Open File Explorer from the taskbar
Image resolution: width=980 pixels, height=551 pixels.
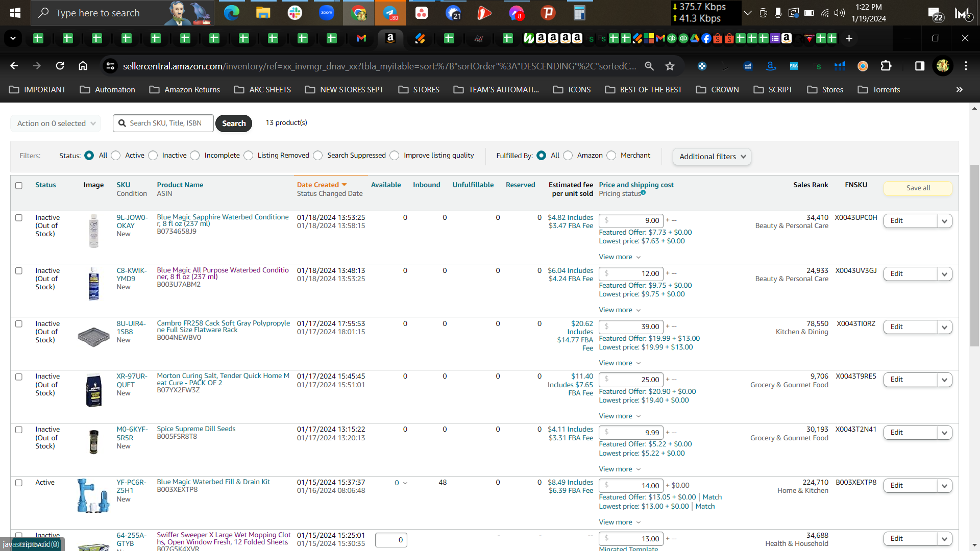click(x=263, y=13)
